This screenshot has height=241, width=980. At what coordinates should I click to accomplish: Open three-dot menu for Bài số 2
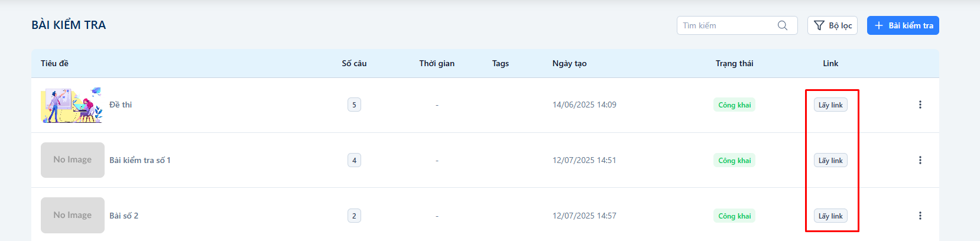click(920, 216)
